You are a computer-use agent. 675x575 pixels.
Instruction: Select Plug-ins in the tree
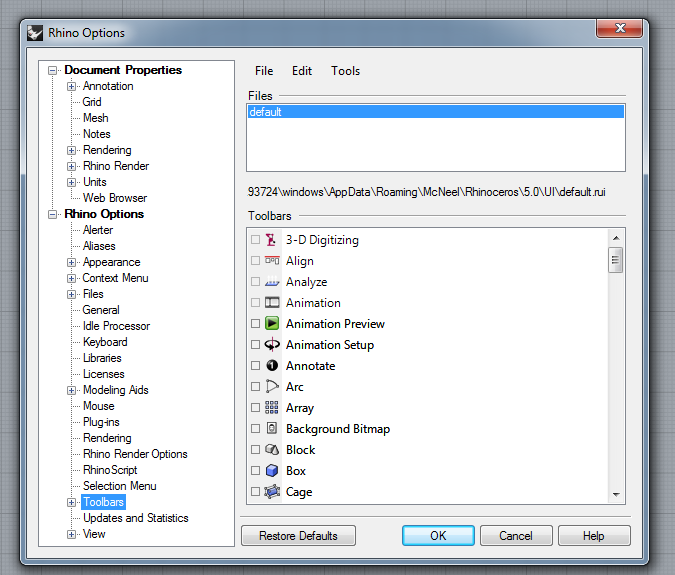coord(101,422)
